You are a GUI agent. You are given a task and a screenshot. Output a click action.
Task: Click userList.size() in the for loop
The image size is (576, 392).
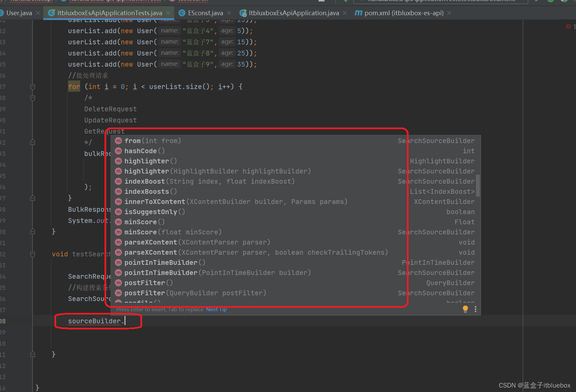[180, 87]
